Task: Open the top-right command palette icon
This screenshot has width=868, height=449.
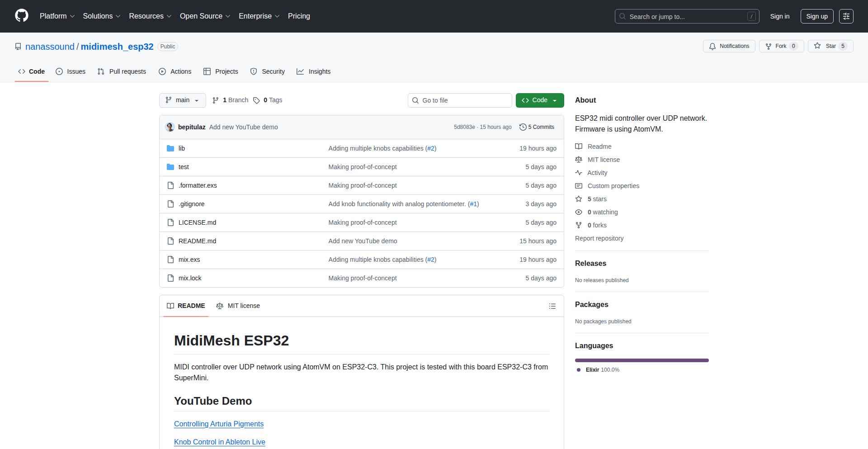Action: pos(846,16)
